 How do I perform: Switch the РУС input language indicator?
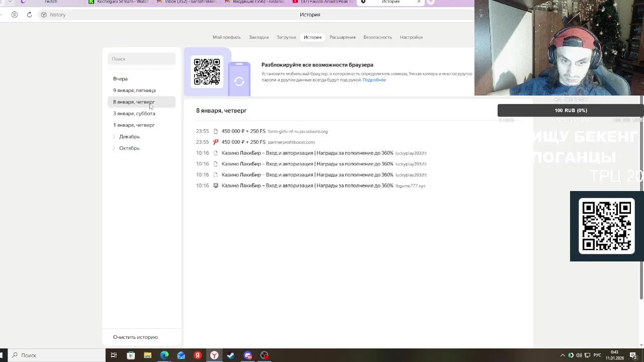tap(597, 355)
